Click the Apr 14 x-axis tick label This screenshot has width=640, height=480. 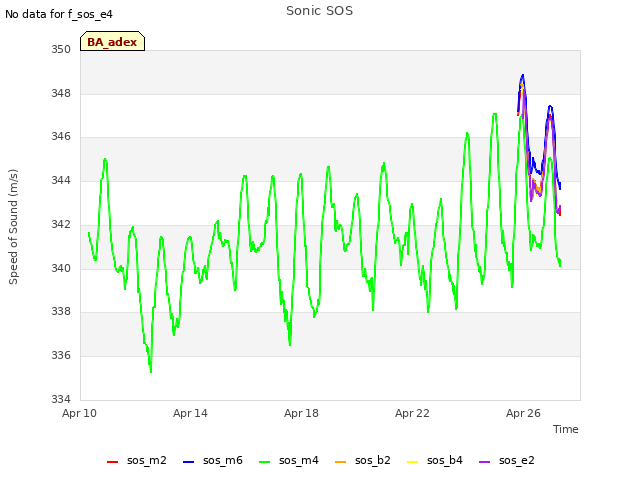click(190, 413)
